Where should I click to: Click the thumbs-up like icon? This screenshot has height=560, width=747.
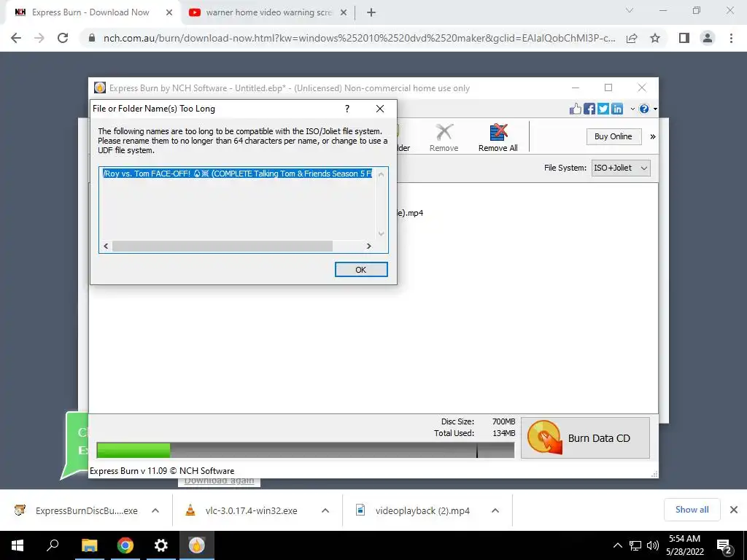click(576, 109)
